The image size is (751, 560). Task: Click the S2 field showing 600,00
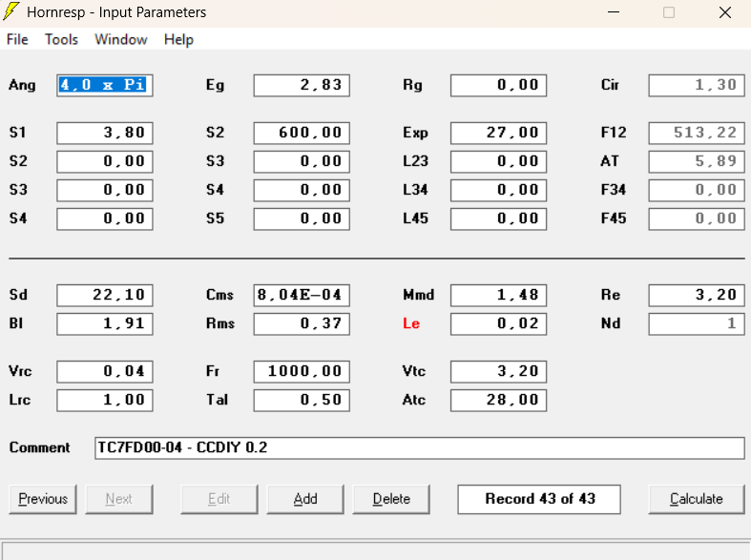pyautogui.click(x=302, y=133)
